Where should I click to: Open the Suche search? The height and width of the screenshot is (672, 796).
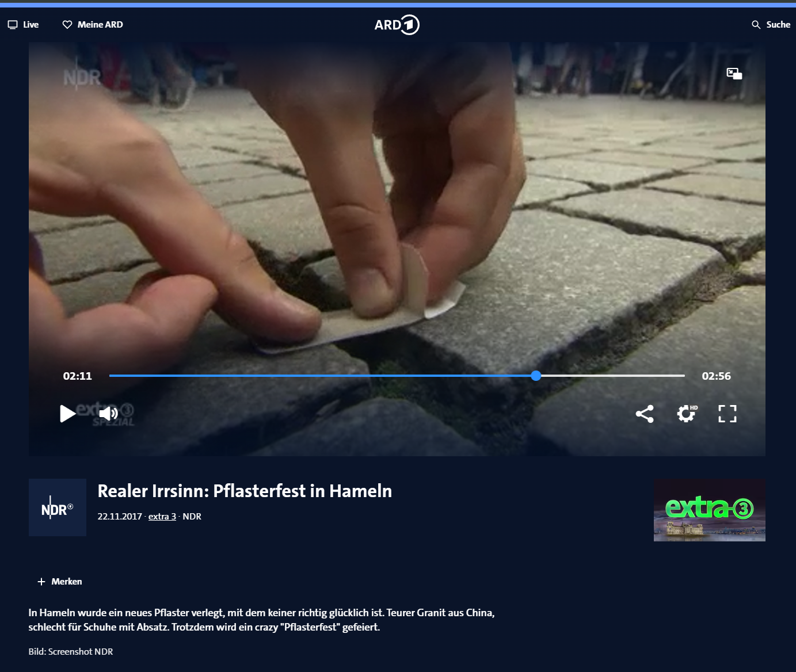[771, 25]
